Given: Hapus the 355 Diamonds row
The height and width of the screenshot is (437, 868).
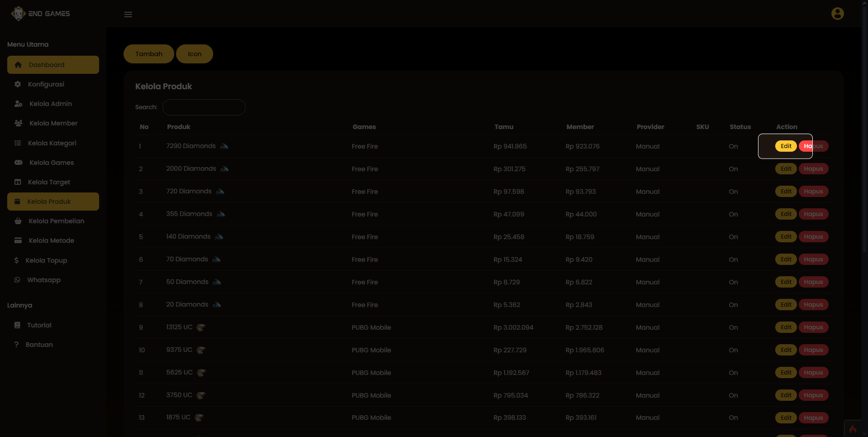Looking at the screenshot, I should (813, 214).
